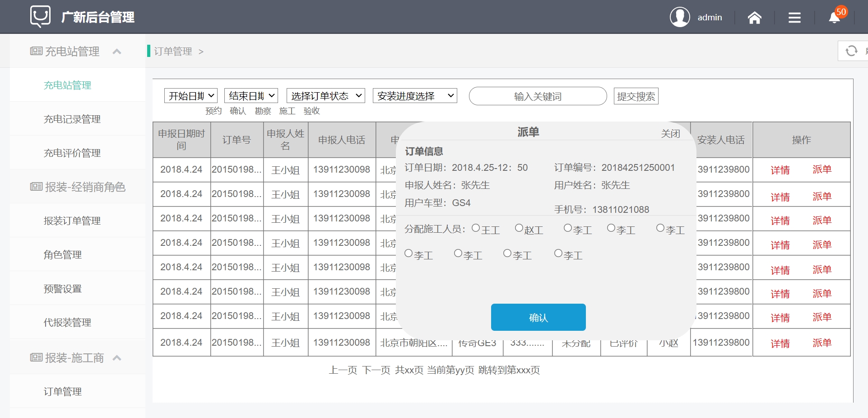Open the 选择订单状态 dropdown
The image size is (868, 418).
coord(326,96)
